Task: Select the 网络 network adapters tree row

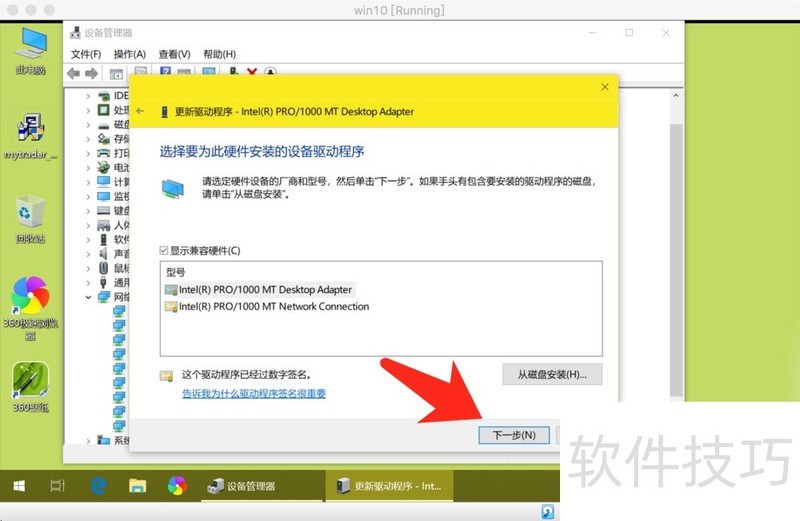Action: [113, 297]
